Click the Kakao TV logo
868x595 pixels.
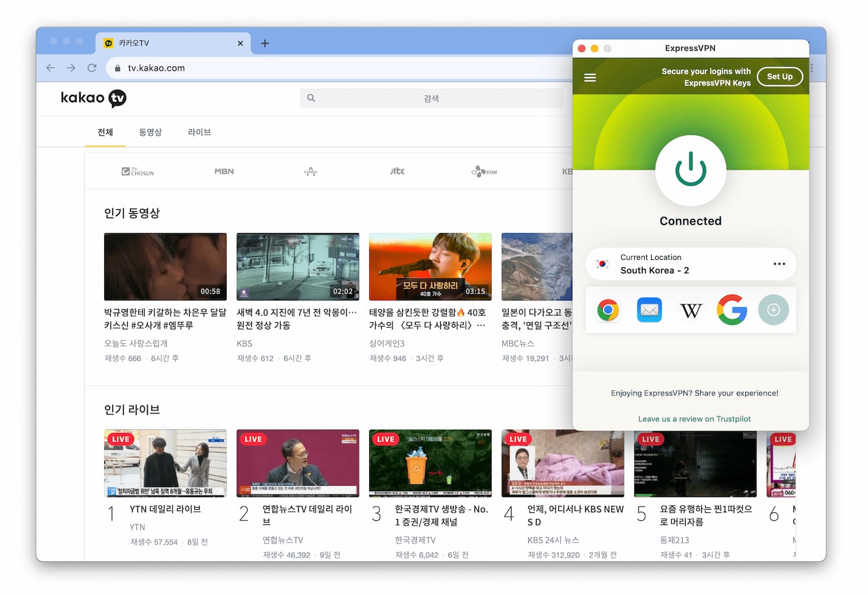pos(93,98)
